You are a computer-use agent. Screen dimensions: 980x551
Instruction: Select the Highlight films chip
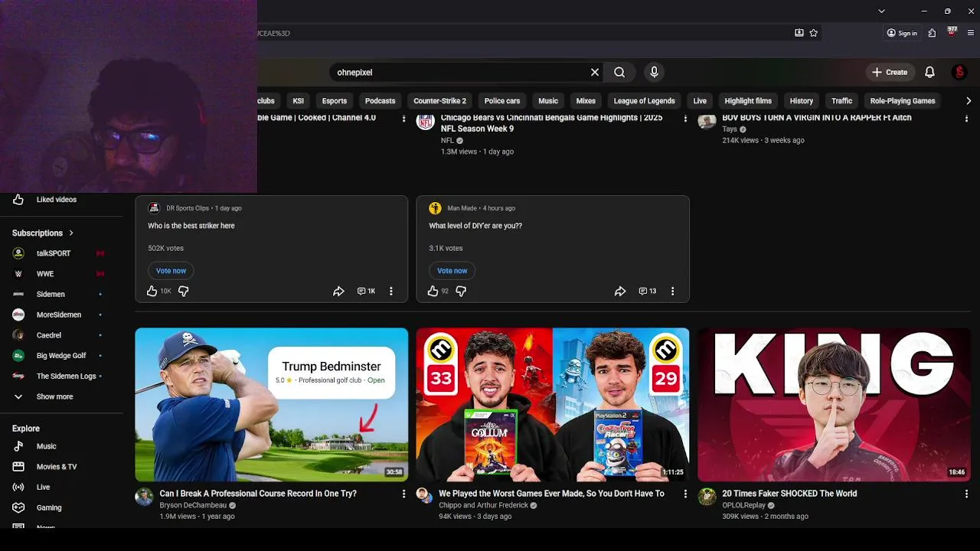point(748,101)
